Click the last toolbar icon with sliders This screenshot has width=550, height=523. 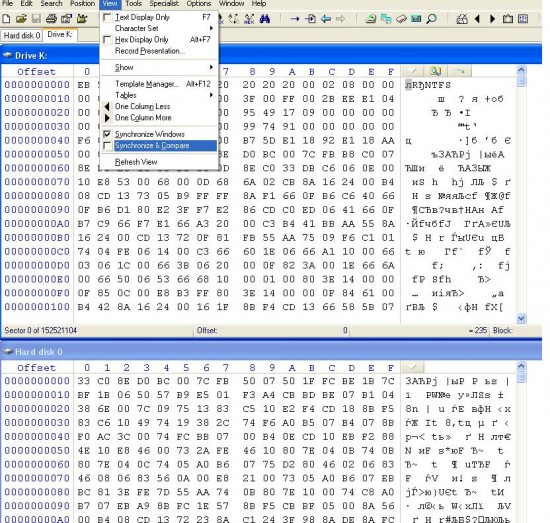523,19
